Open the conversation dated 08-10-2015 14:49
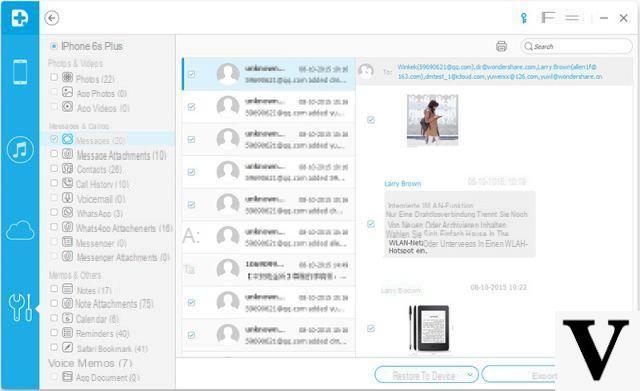The image size is (640, 391). (x=269, y=270)
